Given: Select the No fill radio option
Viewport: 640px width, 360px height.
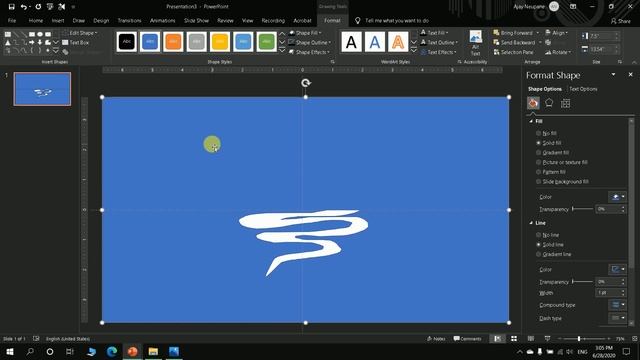Looking at the screenshot, I should point(547,133).
